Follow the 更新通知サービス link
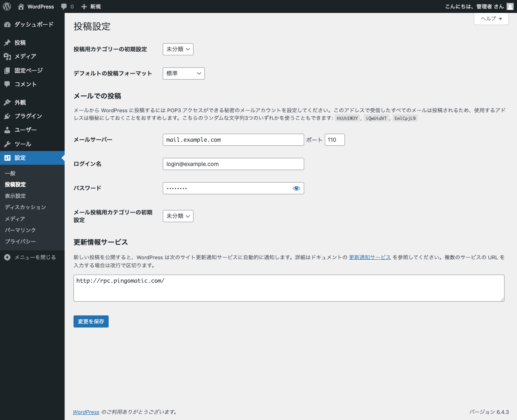Image resolution: width=517 pixels, height=420 pixels. 370,257
